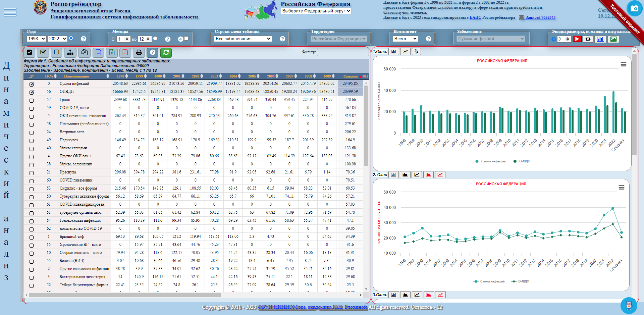
Task: Uncheck the ОИВДП row checkbox
Action: [32, 92]
